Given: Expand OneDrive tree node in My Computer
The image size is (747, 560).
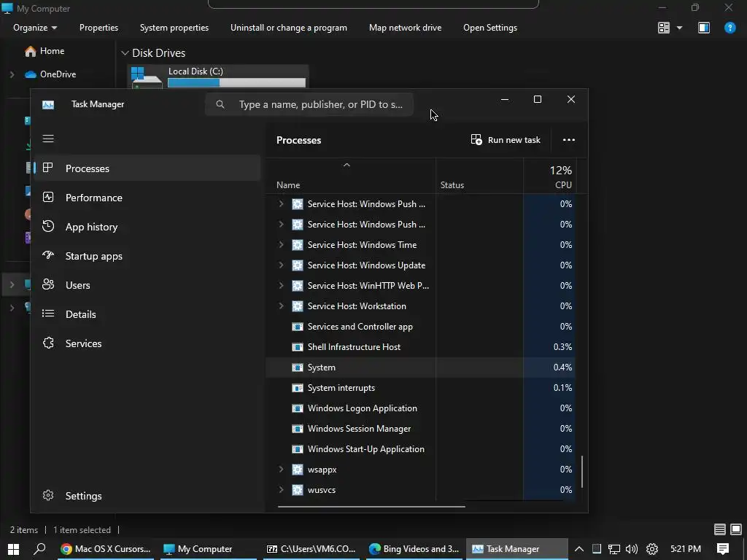Looking at the screenshot, I should (x=12, y=74).
